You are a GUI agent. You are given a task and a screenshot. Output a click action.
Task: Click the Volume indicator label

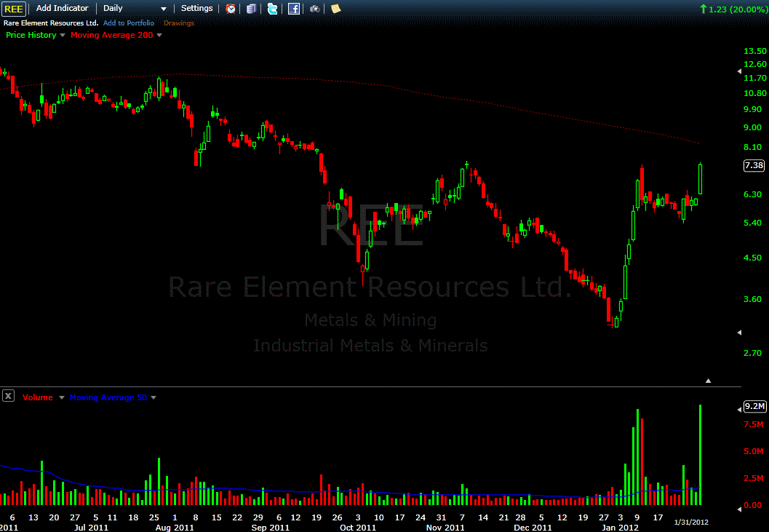[x=37, y=397]
